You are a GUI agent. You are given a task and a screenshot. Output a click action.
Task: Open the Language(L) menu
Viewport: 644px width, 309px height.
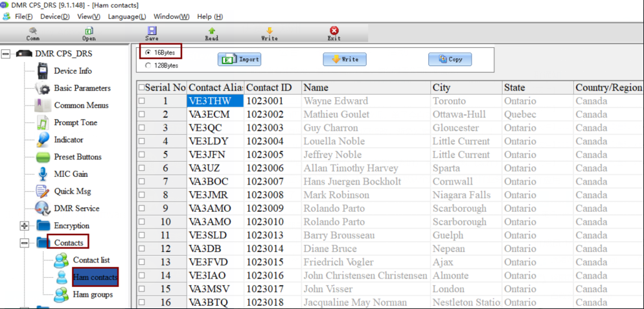[126, 16]
